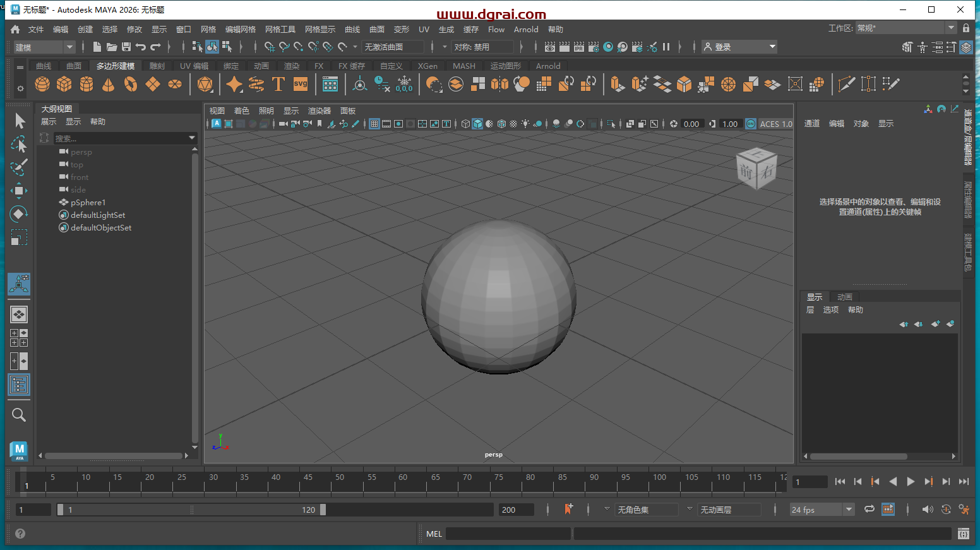
Task: Create a polygon disc from the shelf
Action: pyautogui.click(x=175, y=84)
